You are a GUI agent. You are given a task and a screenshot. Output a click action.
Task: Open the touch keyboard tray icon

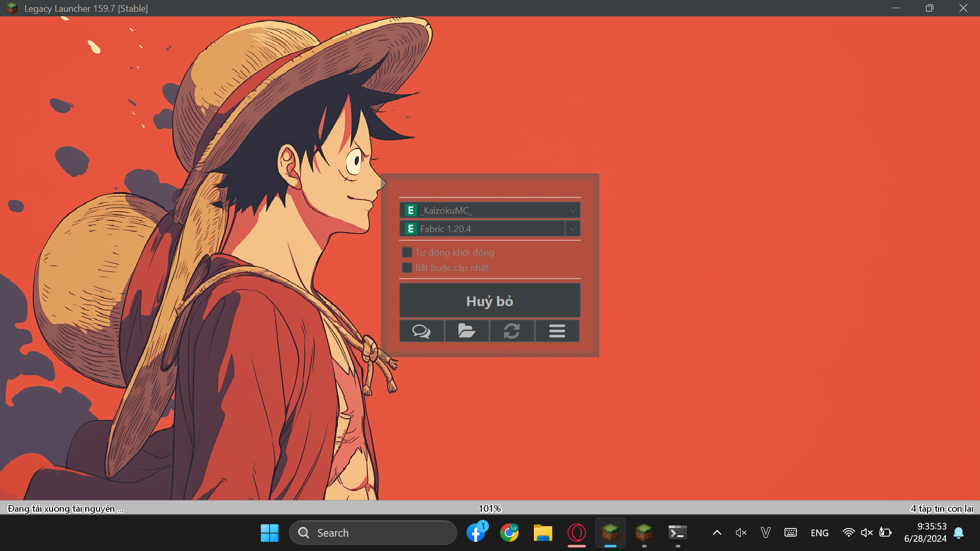click(791, 533)
